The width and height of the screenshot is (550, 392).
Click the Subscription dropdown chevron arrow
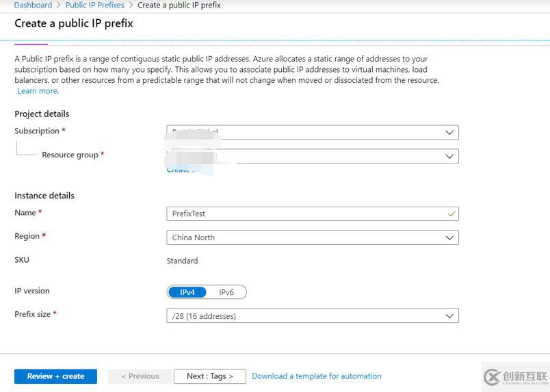click(x=449, y=133)
